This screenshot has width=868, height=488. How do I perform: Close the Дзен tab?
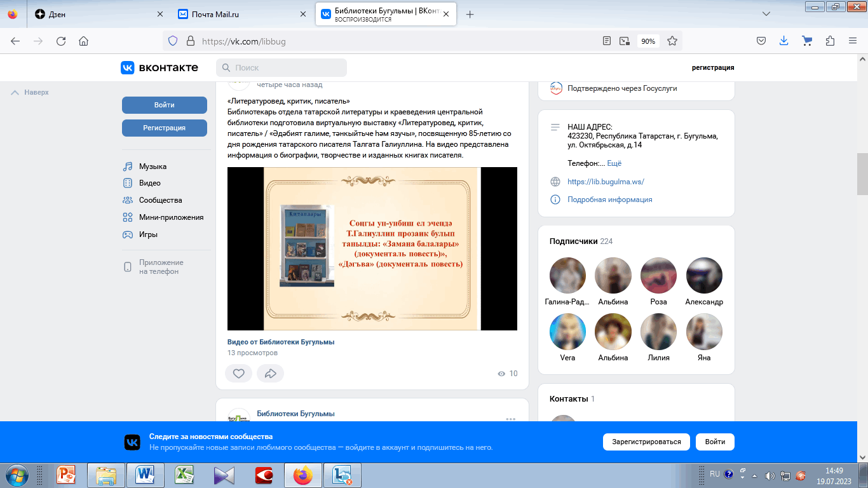(x=160, y=14)
